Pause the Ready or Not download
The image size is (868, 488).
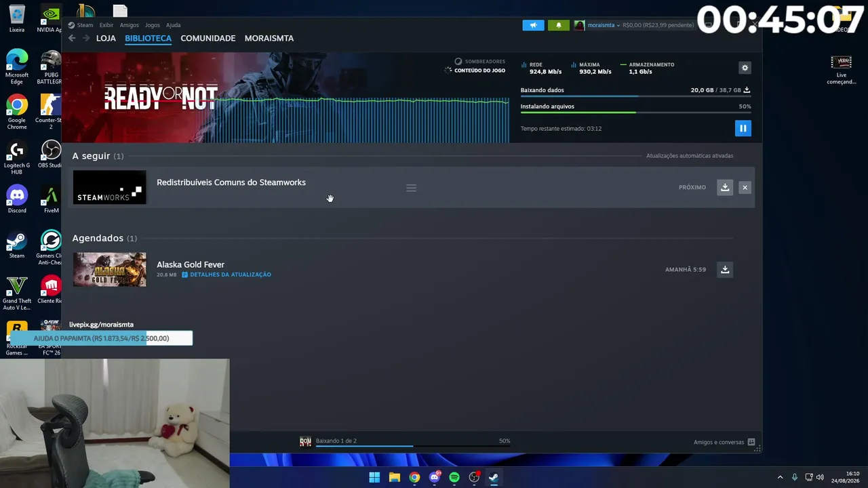(743, 128)
